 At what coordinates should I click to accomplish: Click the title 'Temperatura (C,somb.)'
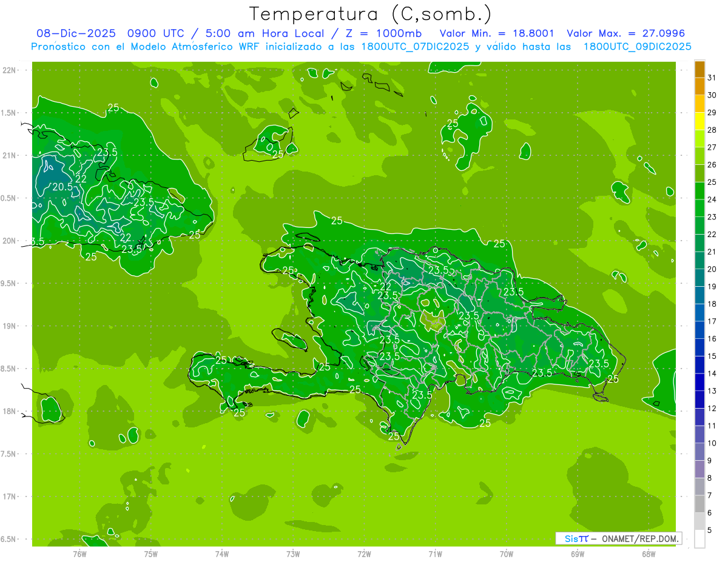[x=370, y=15]
